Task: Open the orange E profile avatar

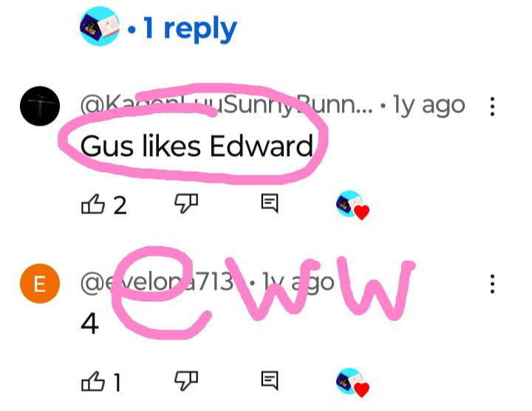Action: coord(40,283)
